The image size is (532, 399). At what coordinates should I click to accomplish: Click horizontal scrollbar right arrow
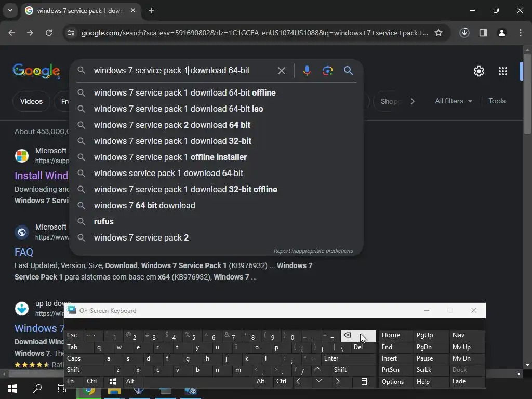(x=519, y=374)
